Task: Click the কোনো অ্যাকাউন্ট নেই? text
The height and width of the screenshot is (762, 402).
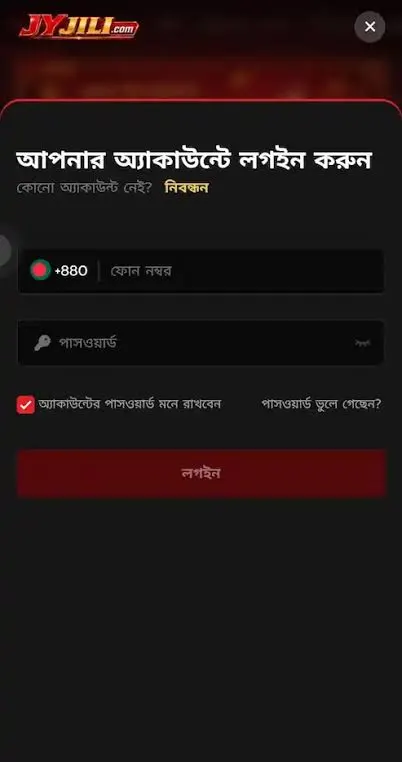Action: coord(85,188)
